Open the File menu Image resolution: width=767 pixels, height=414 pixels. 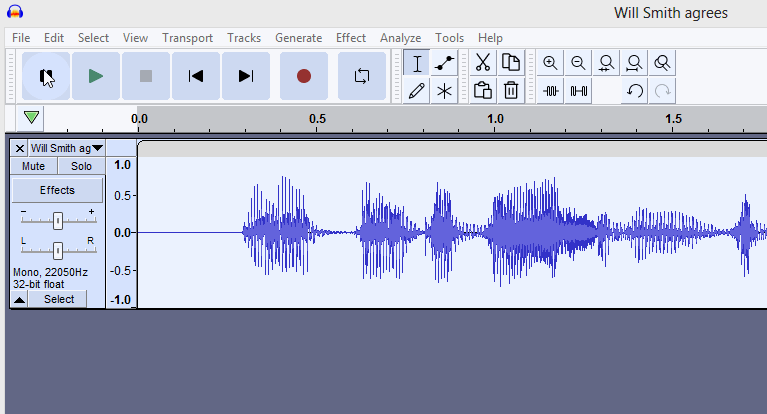pos(21,38)
